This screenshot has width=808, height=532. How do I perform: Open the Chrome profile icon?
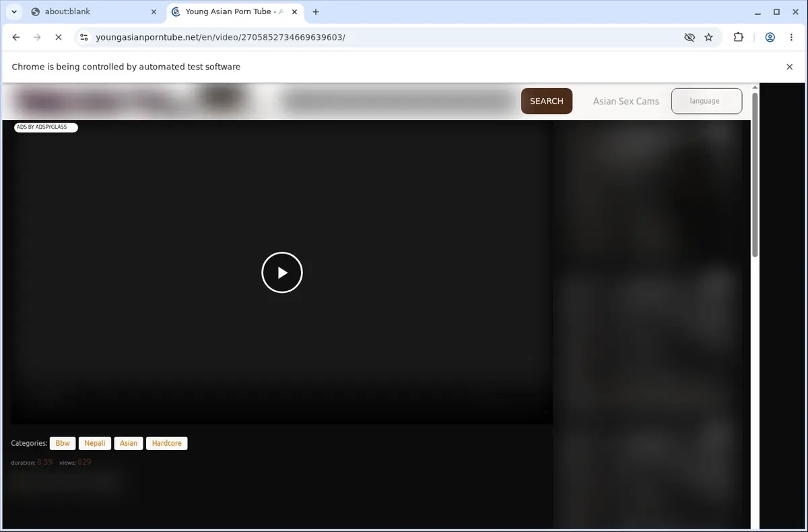coord(770,38)
